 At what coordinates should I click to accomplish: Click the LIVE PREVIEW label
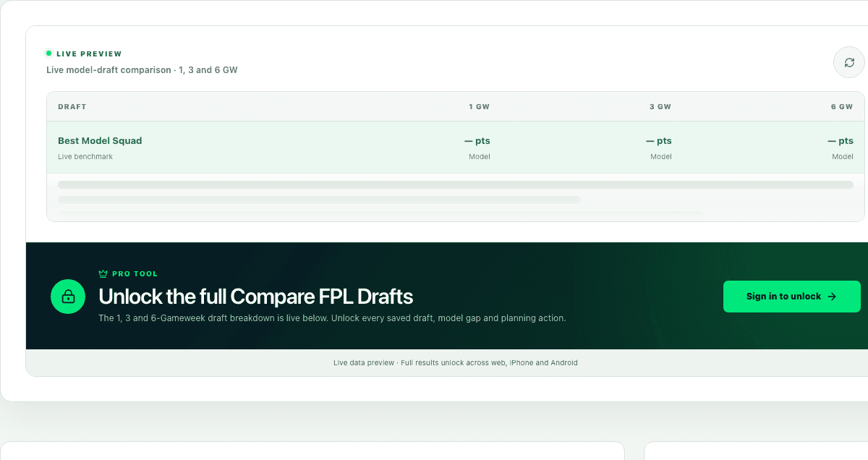point(89,54)
